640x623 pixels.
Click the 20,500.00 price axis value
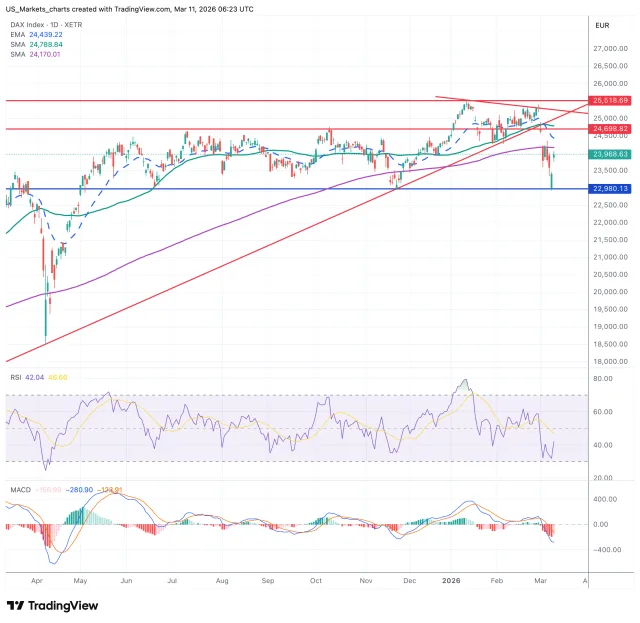610,275
